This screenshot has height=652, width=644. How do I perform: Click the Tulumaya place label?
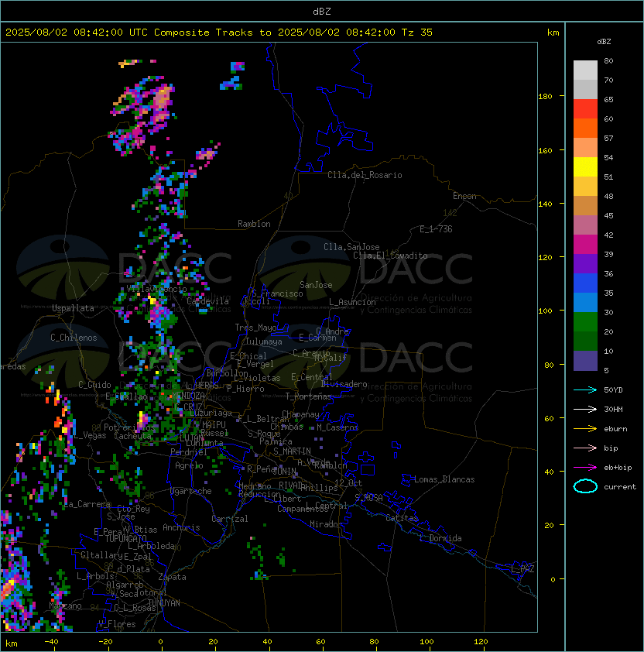click(x=264, y=341)
